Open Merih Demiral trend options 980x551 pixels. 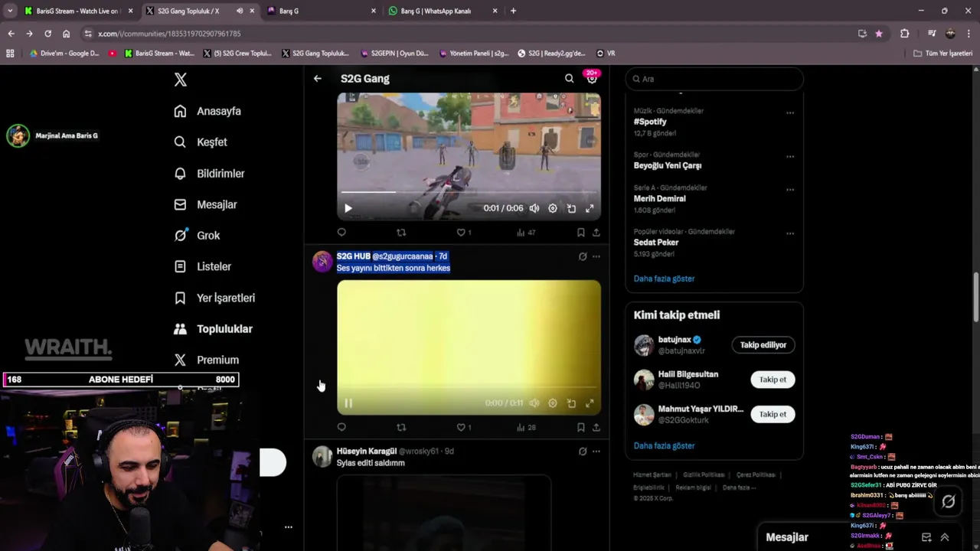tap(790, 189)
